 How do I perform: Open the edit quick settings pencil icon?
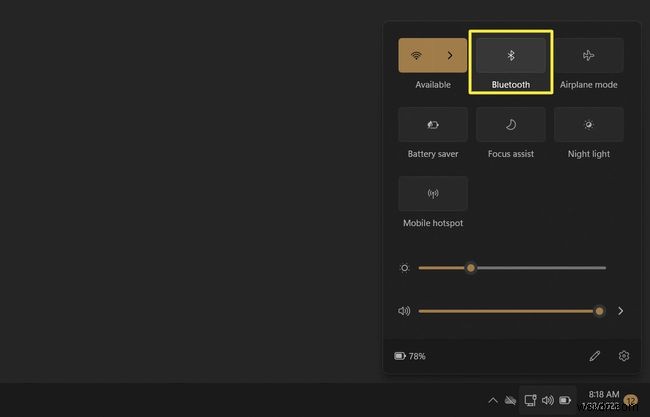click(x=595, y=356)
